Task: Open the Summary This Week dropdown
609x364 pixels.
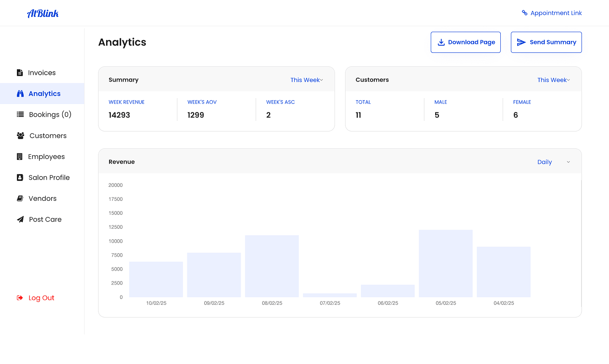Action: [x=307, y=80]
